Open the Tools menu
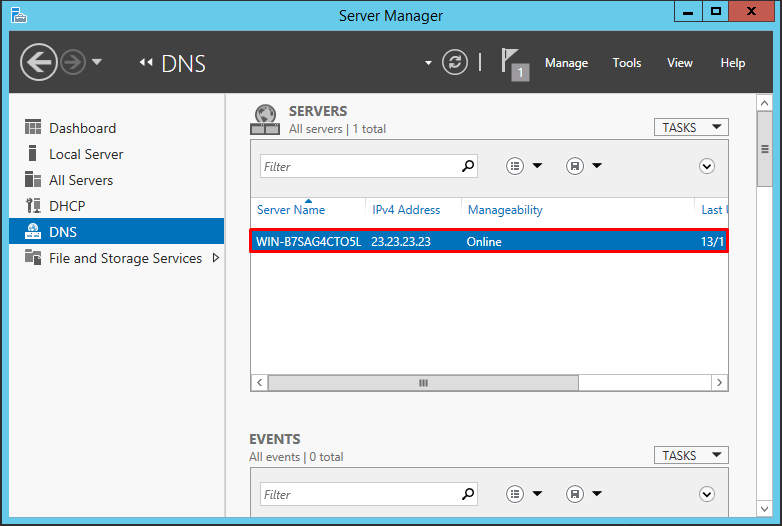This screenshot has height=526, width=782. pos(626,63)
